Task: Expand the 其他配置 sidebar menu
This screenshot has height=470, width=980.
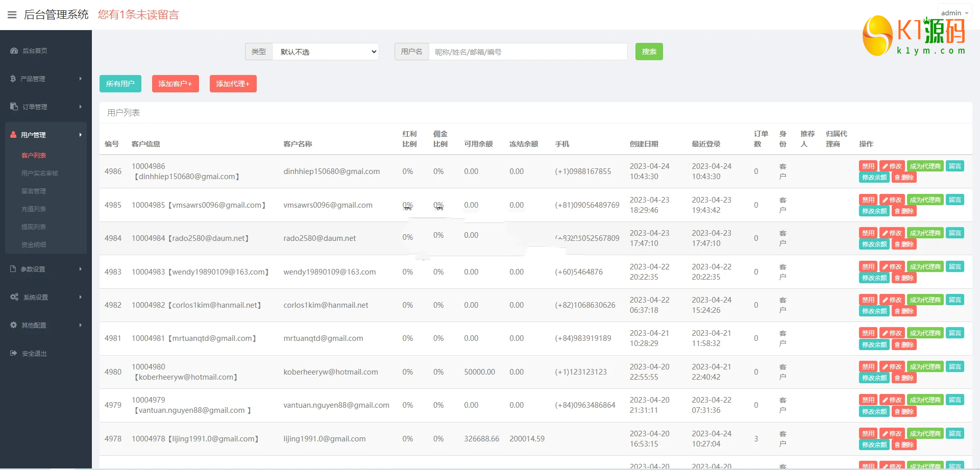Action: coord(46,325)
